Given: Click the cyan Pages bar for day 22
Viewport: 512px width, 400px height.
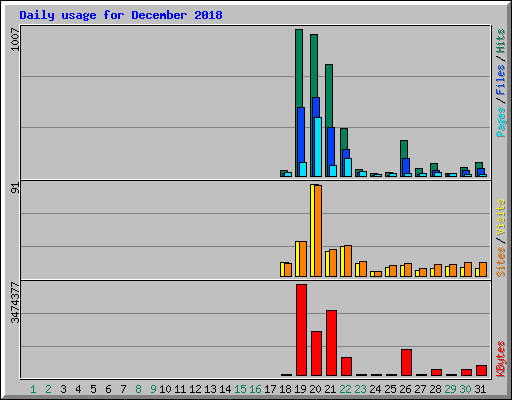Looking at the screenshot, I should tap(348, 167).
